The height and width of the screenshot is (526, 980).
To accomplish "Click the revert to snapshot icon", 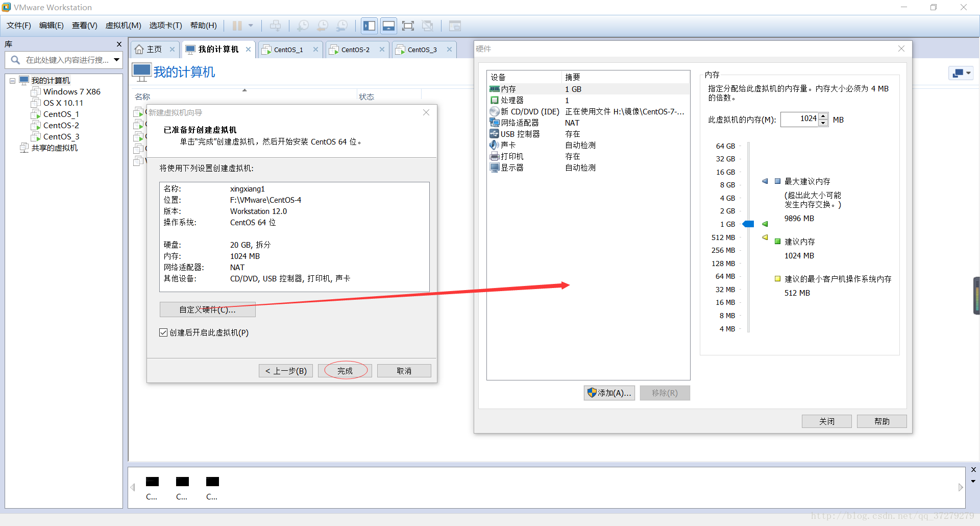I will coord(323,26).
